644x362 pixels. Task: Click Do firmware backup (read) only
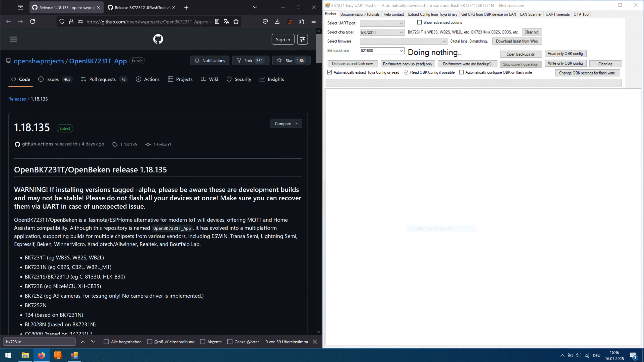(408, 64)
